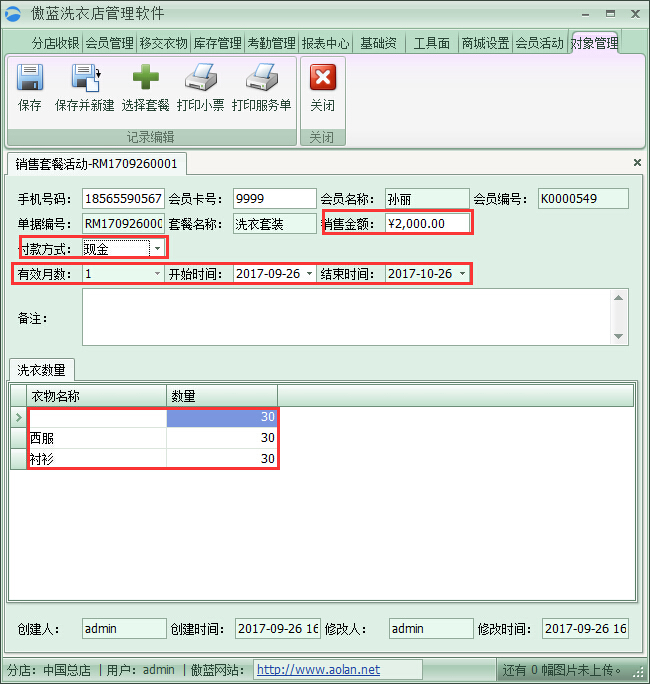Click Save and New (保存并新建) icon
650x684 pixels.
point(86,77)
